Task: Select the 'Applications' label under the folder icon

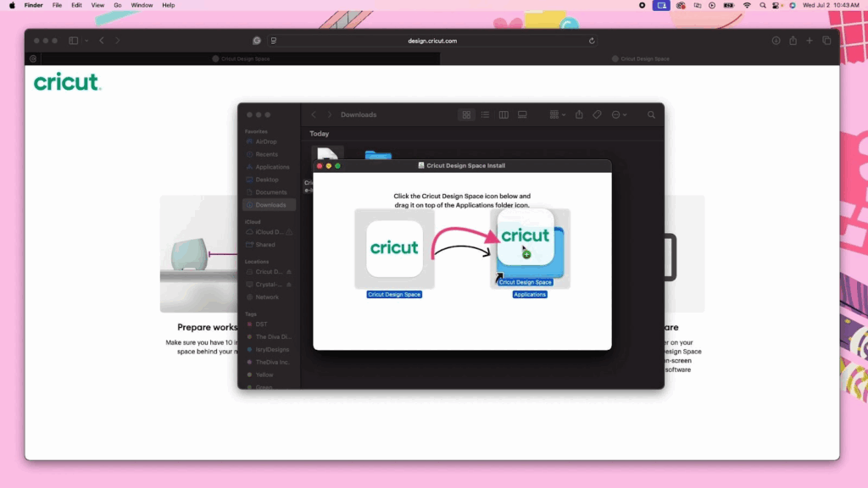Action: point(530,294)
